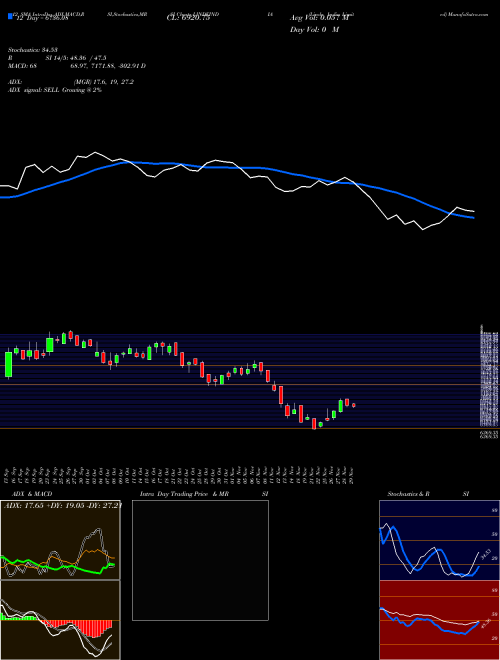500x660 pixels.
Task: Click the 'Intra Day Trading Price & MR SI' title
Action: click(x=204, y=494)
